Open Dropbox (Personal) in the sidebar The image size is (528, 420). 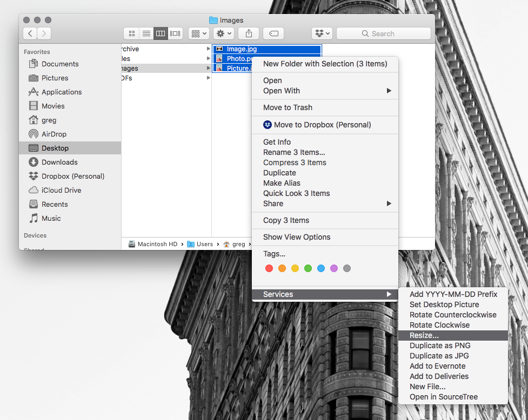[x=70, y=176]
